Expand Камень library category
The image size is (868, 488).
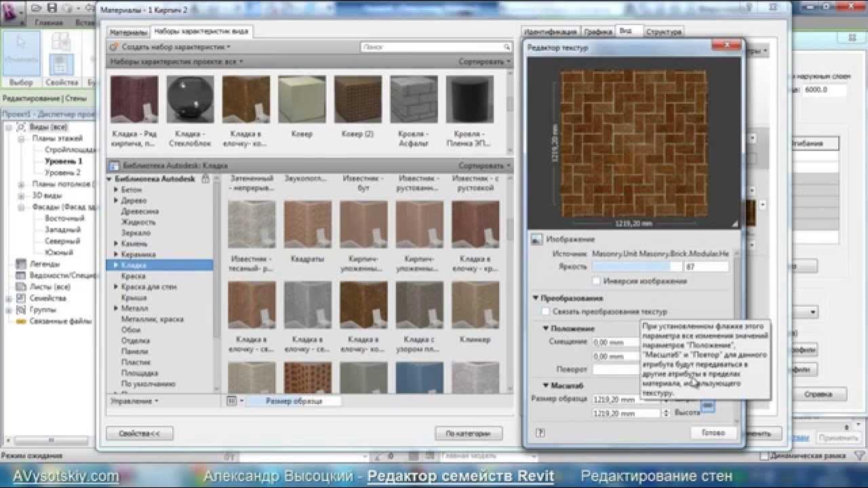(116, 243)
